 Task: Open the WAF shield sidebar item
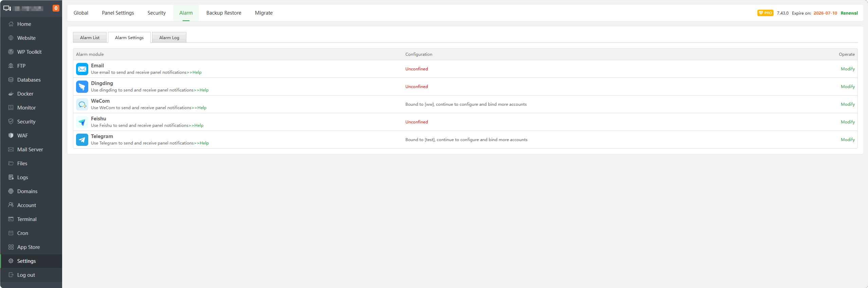22,136
